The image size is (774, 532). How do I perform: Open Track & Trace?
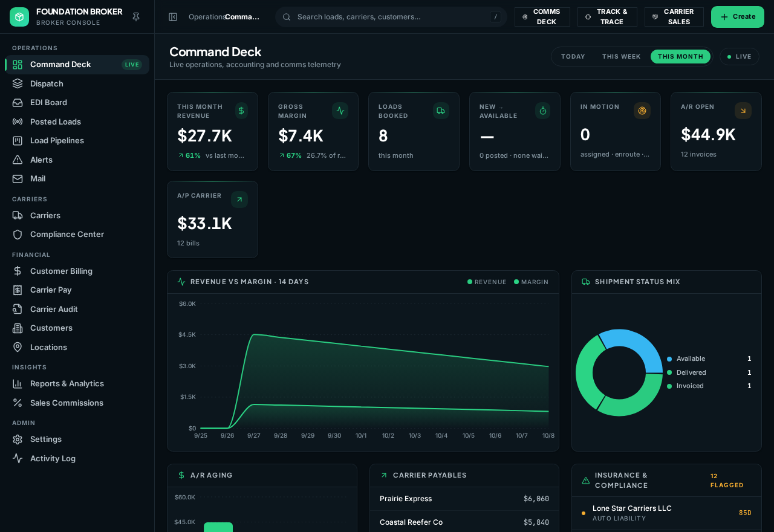[607, 17]
